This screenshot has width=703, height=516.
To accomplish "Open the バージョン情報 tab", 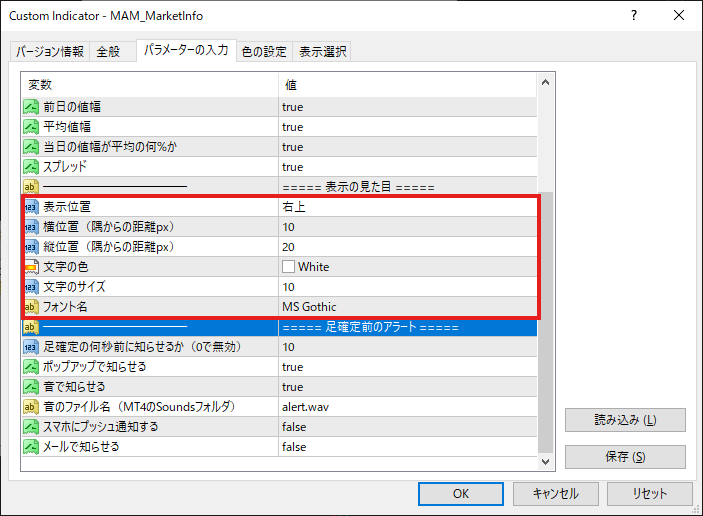I will point(50,52).
